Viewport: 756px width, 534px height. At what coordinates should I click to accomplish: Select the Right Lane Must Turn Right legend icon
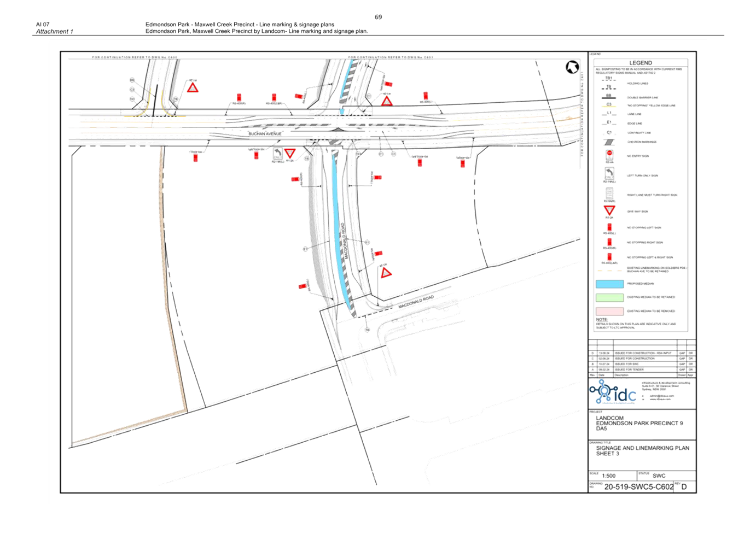[x=609, y=193]
